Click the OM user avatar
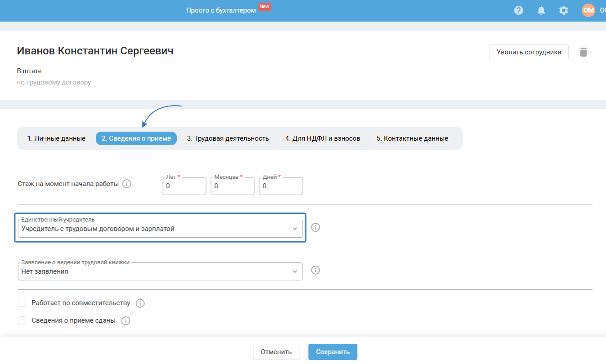This screenshot has height=364, width=606. point(588,10)
